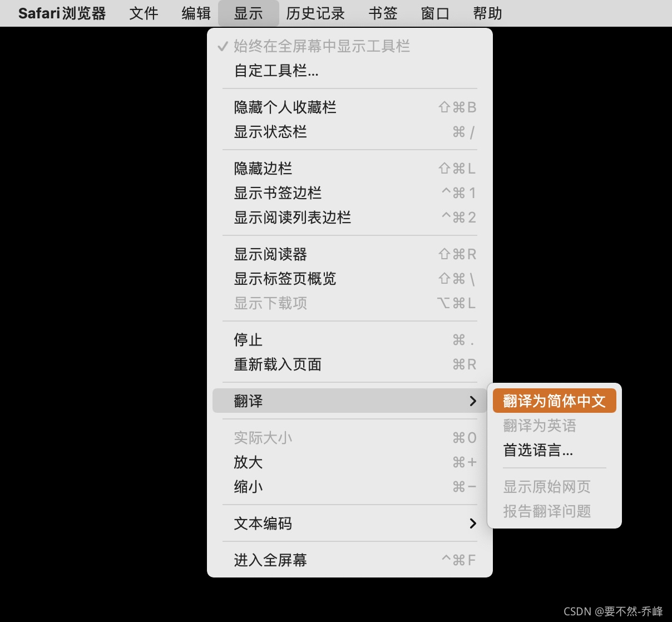Click 翻译为英语 in submenu
This screenshot has width=672, height=622.
[555, 426]
